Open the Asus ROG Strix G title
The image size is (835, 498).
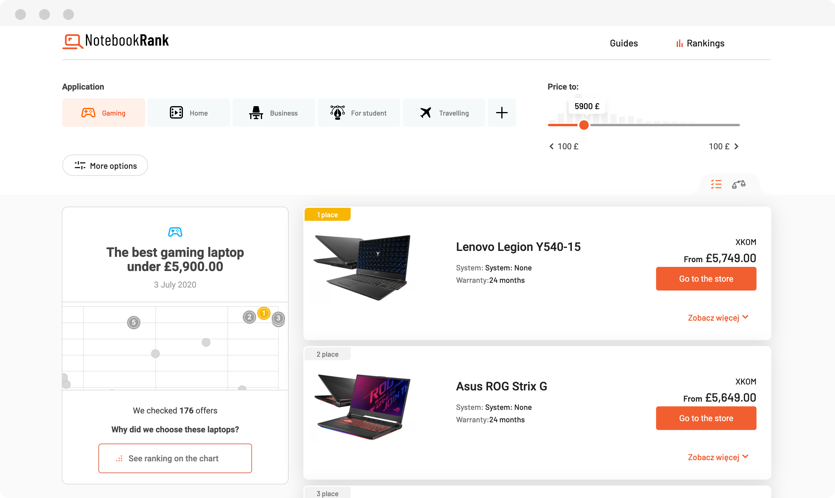(502, 386)
